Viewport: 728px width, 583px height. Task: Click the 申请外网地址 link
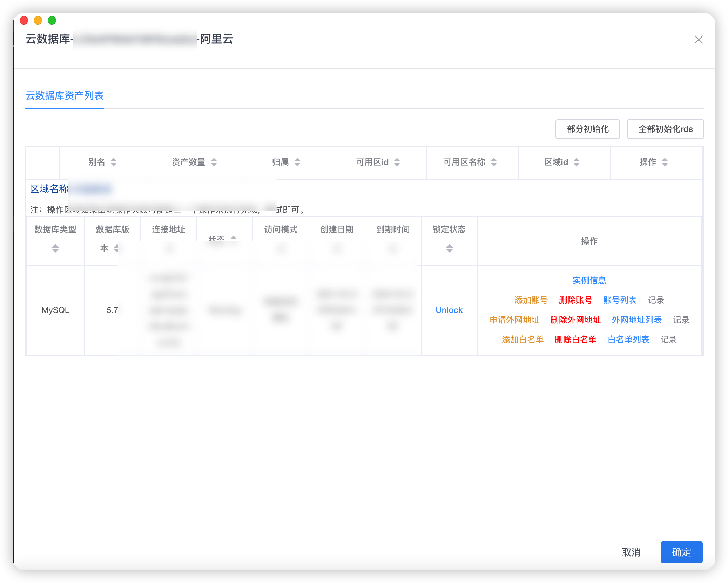pos(514,320)
